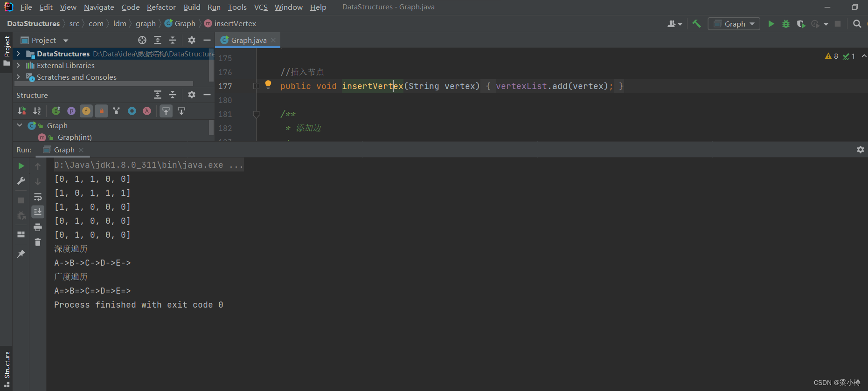868x391 pixels.
Task: Open Run panel settings gear
Action: 861,150
